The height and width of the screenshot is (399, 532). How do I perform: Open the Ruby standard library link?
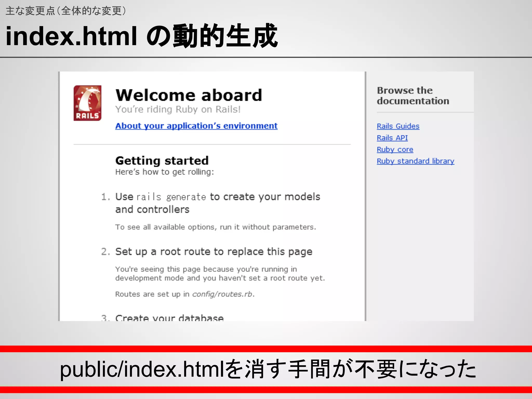415,161
